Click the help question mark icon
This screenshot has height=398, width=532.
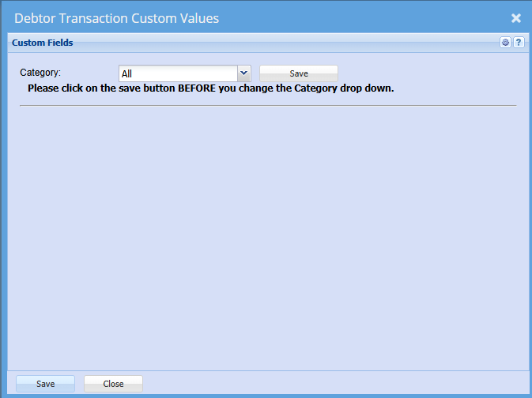519,43
